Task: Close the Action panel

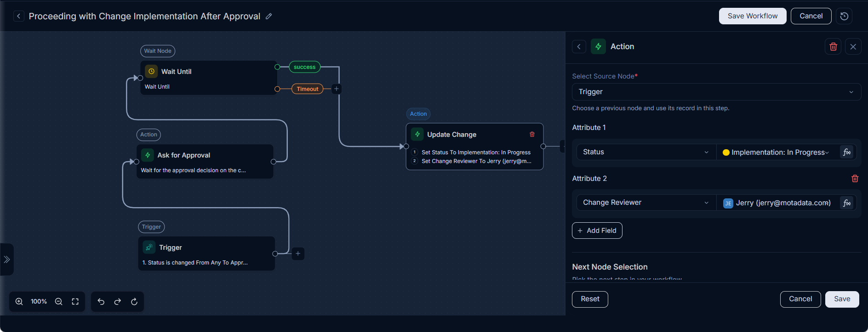Action: coord(853,47)
